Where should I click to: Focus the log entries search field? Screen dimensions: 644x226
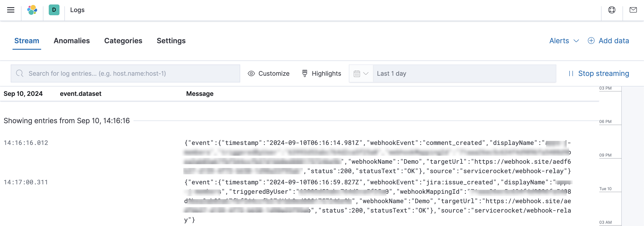coord(125,73)
